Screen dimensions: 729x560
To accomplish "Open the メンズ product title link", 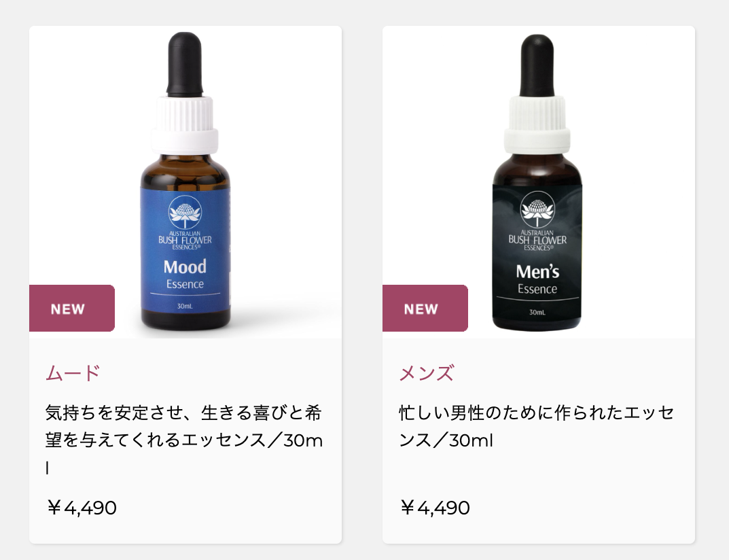I will 427,373.
